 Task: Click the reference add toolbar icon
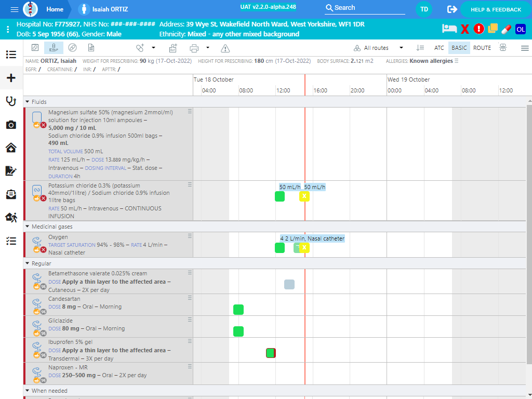(173, 48)
